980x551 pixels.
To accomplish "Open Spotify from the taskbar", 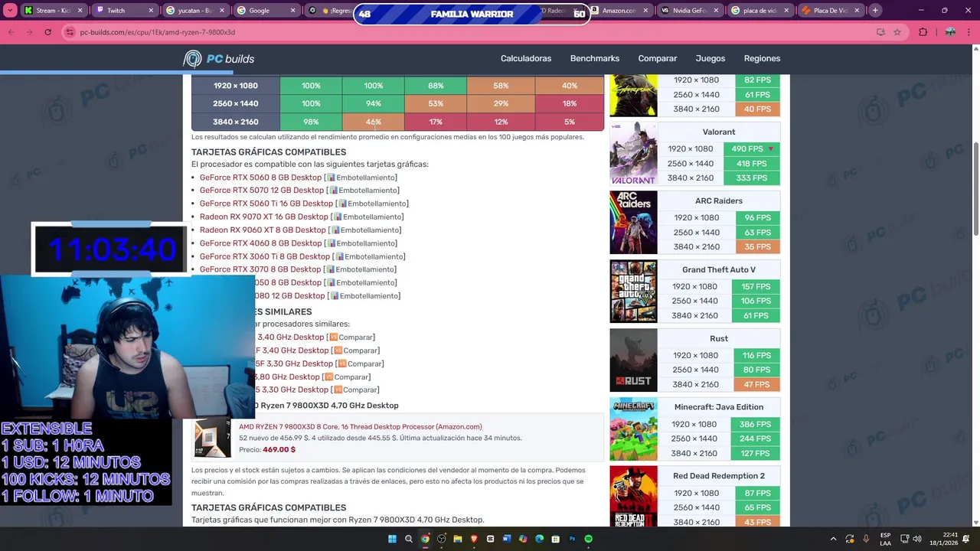I will point(588,539).
